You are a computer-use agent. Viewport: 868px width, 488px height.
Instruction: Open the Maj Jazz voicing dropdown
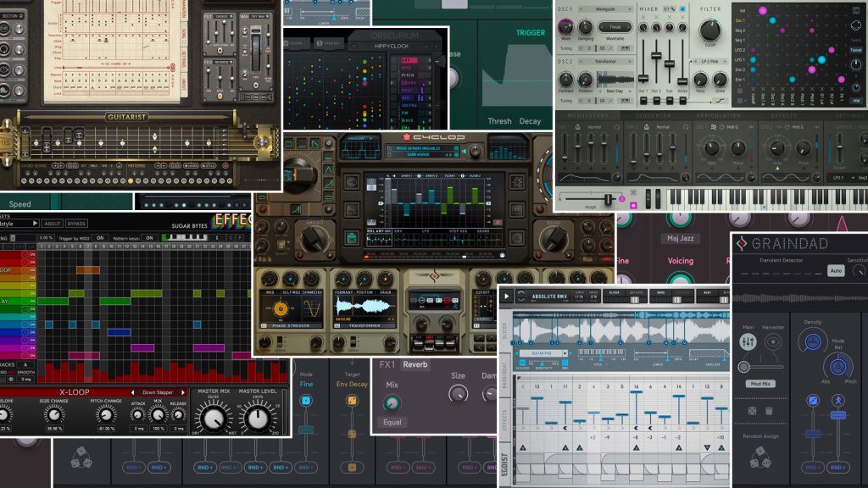[681, 238]
